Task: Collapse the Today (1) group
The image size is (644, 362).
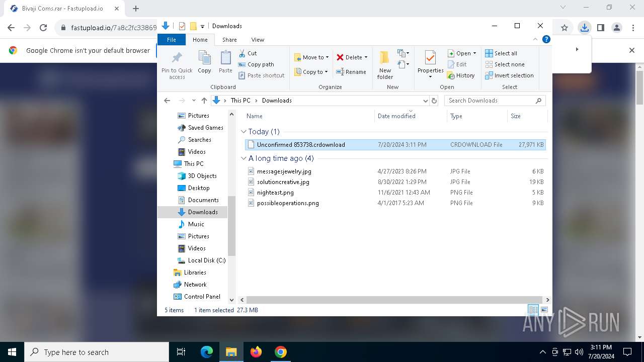Action: coord(244,132)
